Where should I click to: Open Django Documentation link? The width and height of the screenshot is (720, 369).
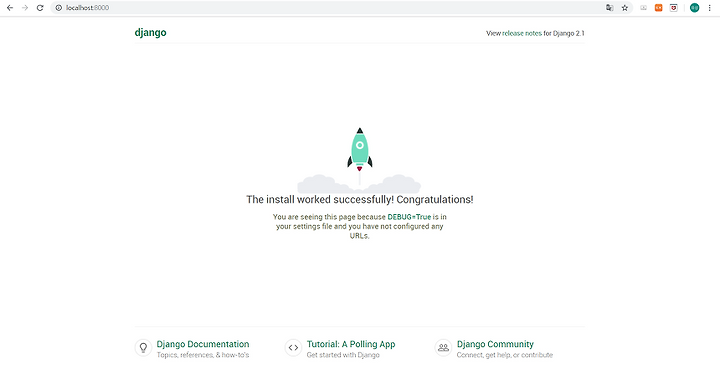click(x=203, y=344)
